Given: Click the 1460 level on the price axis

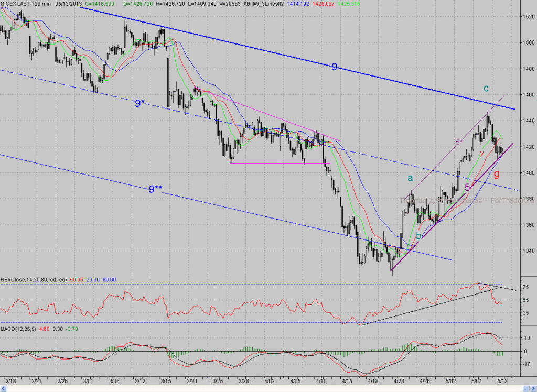Looking at the screenshot, I should point(529,94).
